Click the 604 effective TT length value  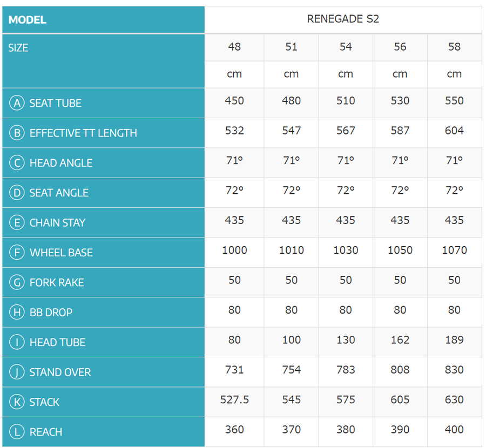tap(454, 131)
